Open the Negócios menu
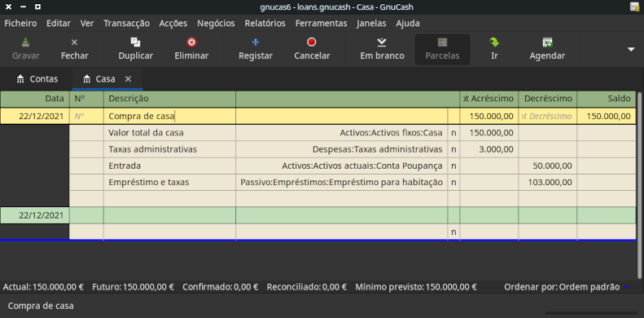The height and width of the screenshot is (318, 644). tap(216, 23)
